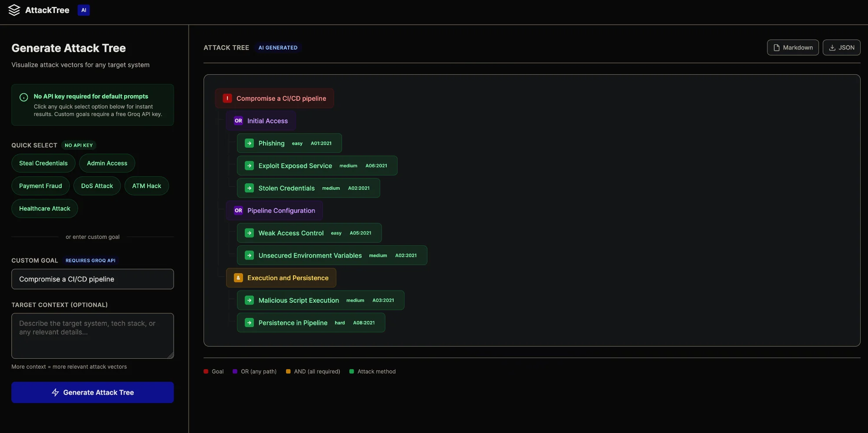Screen dimensions: 868x433
Task: Click the Markdown export button
Action: 792,47
